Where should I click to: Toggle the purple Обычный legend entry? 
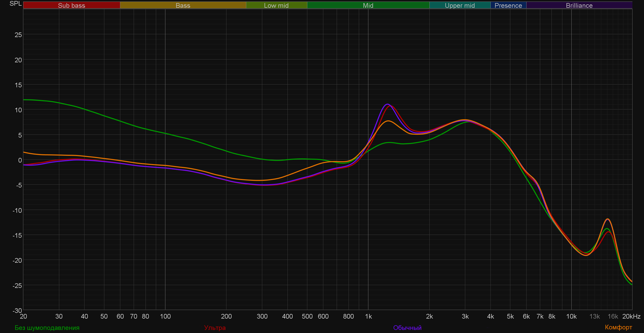coord(407,328)
